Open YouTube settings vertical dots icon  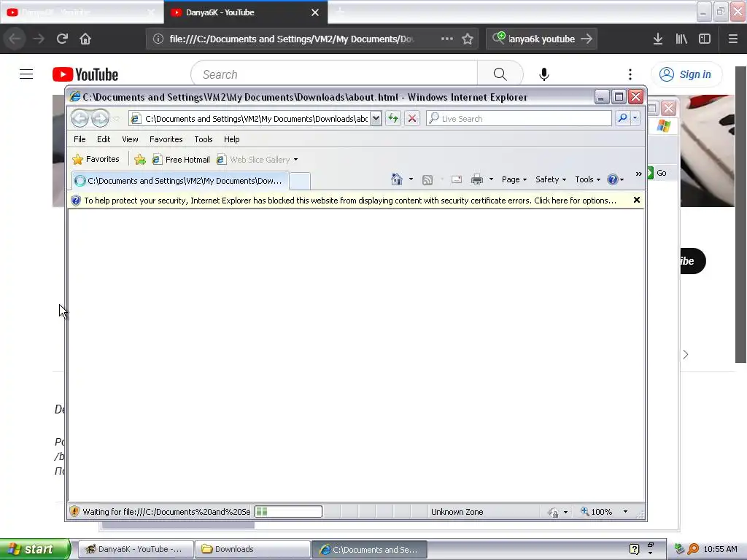(x=630, y=74)
